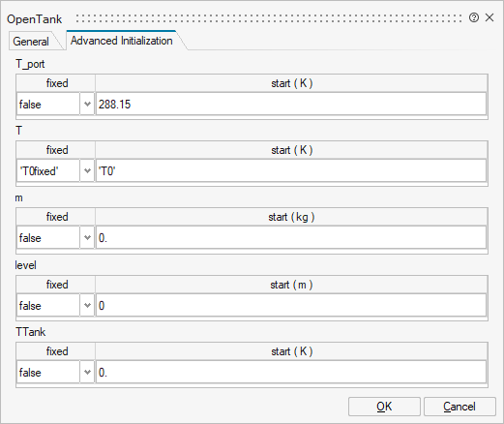The height and width of the screenshot is (424, 504).
Task: Expand the T fixed dropdown arrow
Action: (87, 171)
